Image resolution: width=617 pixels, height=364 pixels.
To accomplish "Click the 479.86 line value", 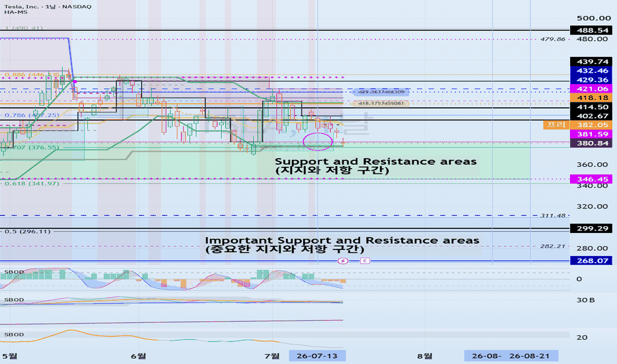I will pos(553,39).
